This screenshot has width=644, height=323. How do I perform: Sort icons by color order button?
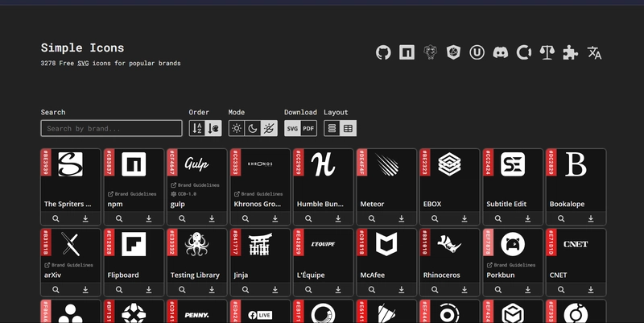coord(213,128)
